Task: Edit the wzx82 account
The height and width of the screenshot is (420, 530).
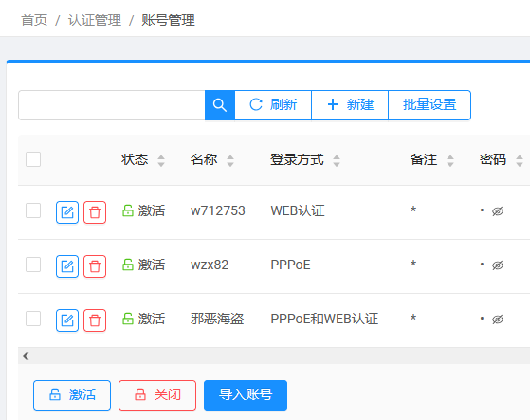Action: tap(67, 266)
